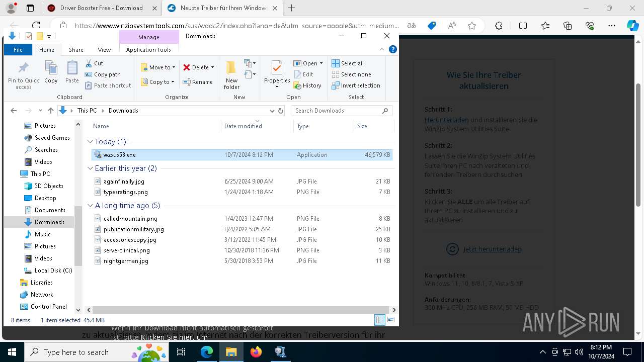Switch to large icons view layout
The image size is (644, 362).
[x=391, y=320]
